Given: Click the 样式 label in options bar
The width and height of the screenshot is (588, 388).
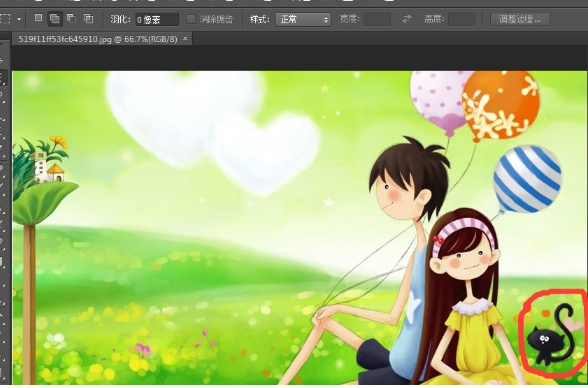Looking at the screenshot, I should pyautogui.click(x=260, y=19).
